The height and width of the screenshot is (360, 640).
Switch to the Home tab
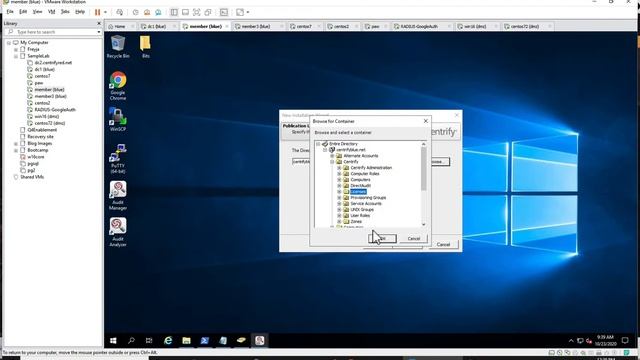coord(120,26)
